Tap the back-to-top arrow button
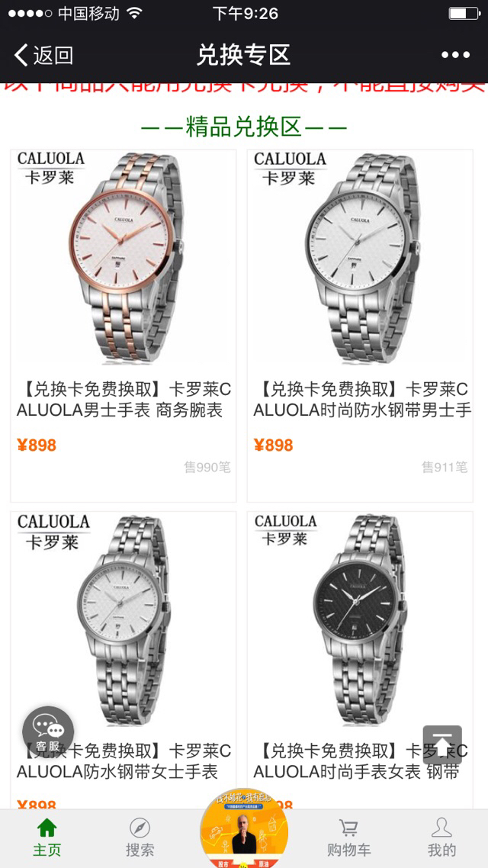Screen dimensions: 488x868 (x=442, y=744)
